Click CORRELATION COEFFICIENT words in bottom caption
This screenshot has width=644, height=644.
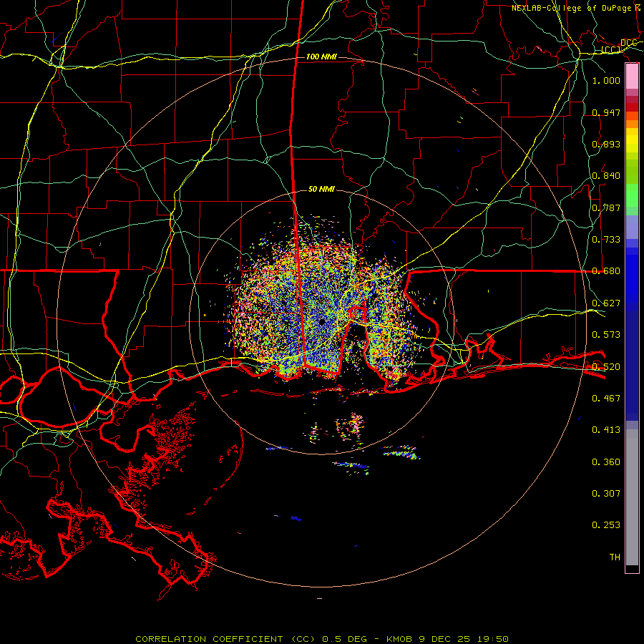point(209,639)
